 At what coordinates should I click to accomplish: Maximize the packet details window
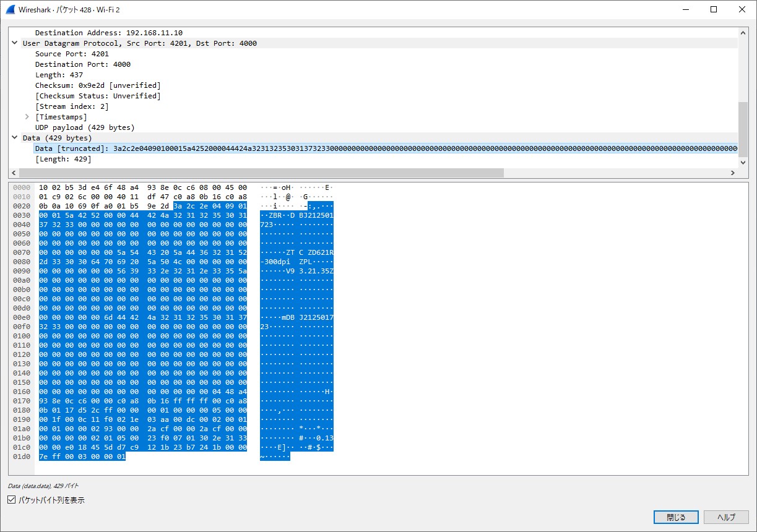714,9
